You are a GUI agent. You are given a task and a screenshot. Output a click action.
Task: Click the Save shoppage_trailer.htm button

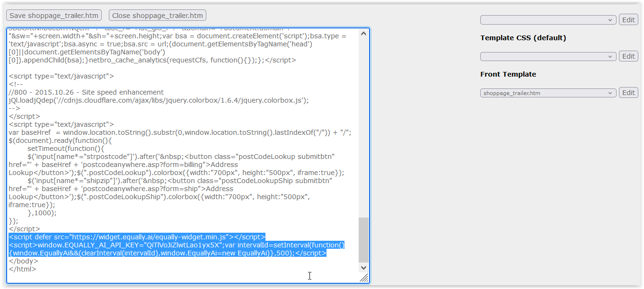[x=54, y=16]
